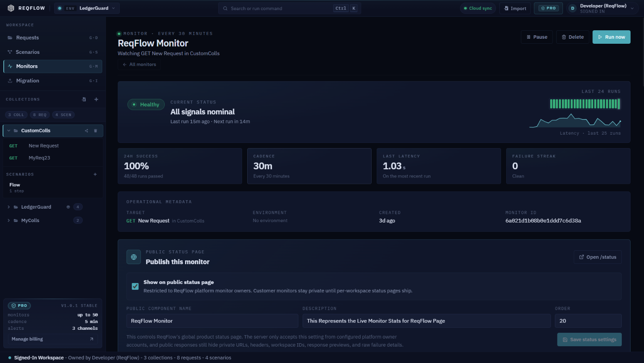Click the V1.0.1 STABLE version label

(79, 306)
